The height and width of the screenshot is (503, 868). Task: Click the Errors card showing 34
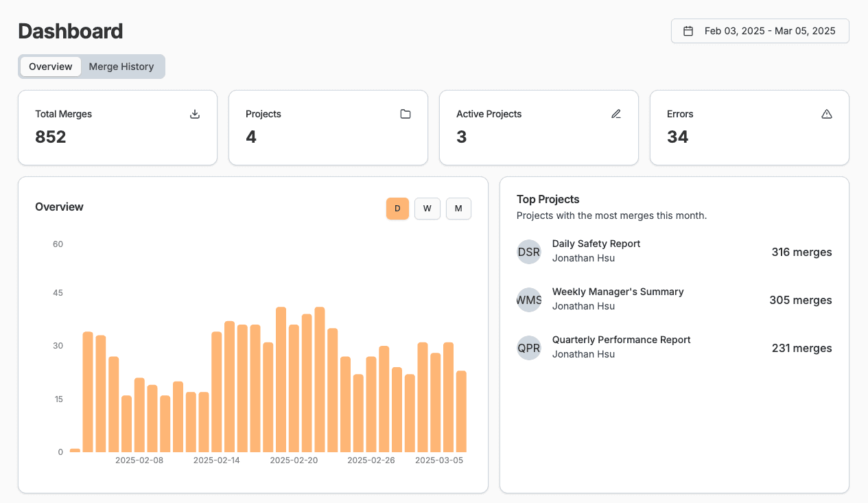pyautogui.click(x=749, y=128)
